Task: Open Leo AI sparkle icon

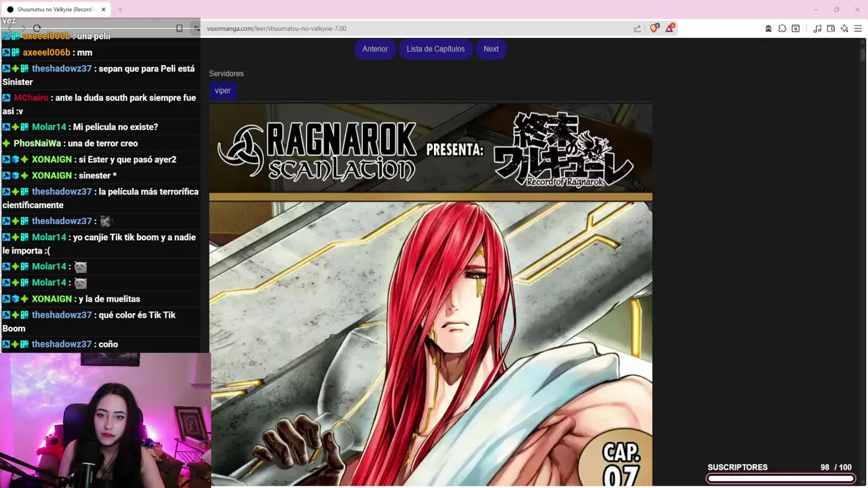Action: click(x=844, y=28)
